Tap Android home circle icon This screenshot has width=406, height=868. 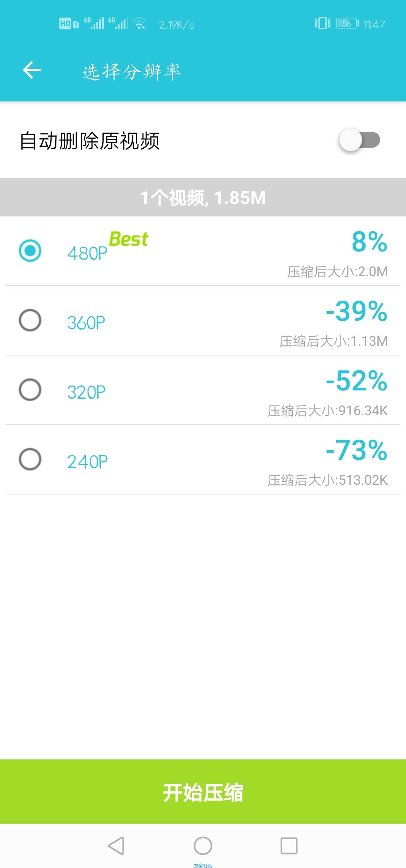(203, 846)
